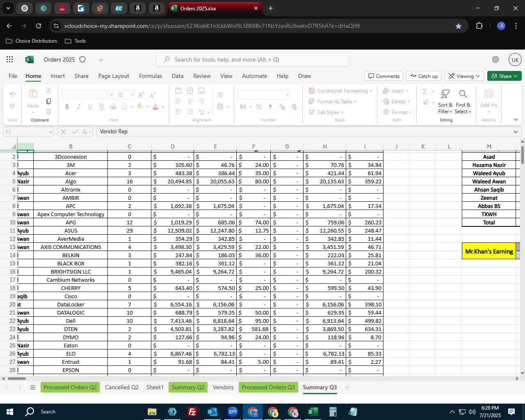Open the Page Layout tab
This screenshot has width=525, height=420.
click(114, 76)
